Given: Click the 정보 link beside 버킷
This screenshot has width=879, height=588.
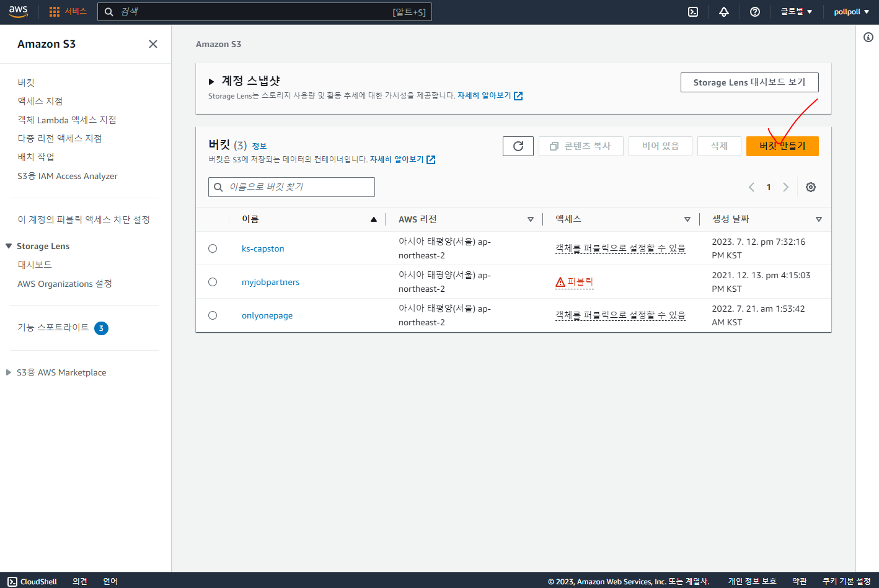Looking at the screenshot, I should point(259,146).
